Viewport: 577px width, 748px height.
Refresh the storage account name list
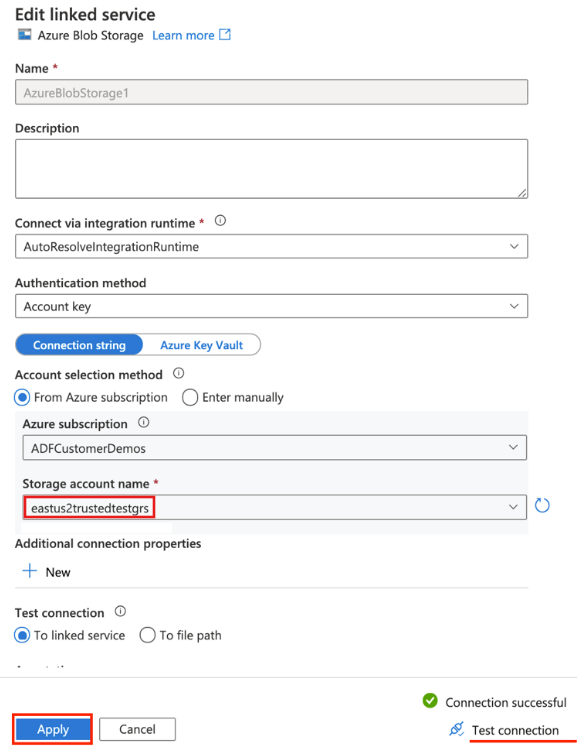(542, 505)
